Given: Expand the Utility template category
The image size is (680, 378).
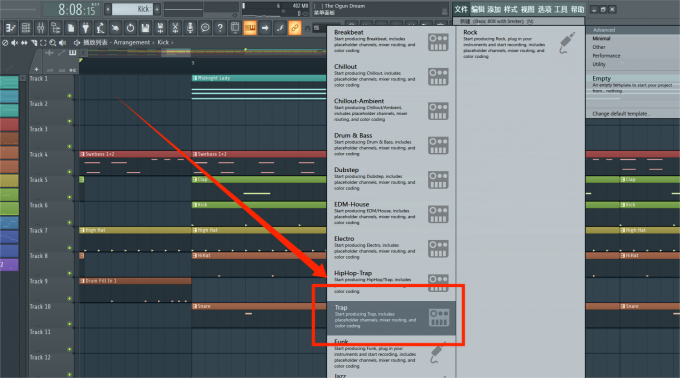Looking at the screenshot, I should [599, 64].
